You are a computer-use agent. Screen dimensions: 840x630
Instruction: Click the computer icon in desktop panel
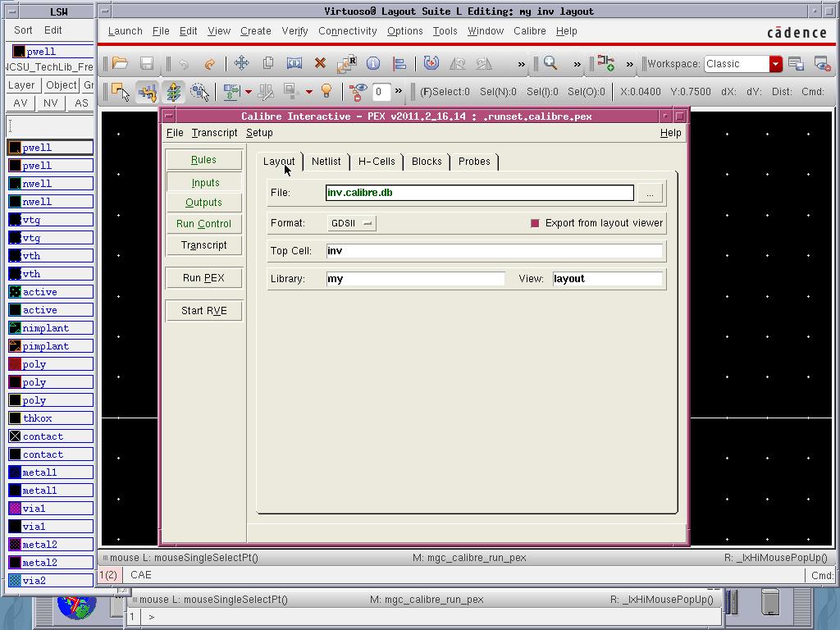(769, 601)
